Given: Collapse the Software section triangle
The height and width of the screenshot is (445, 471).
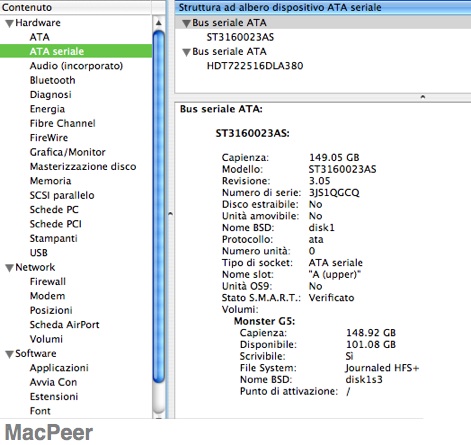Looking at the screenshot, I should click(x=10, y=354).
